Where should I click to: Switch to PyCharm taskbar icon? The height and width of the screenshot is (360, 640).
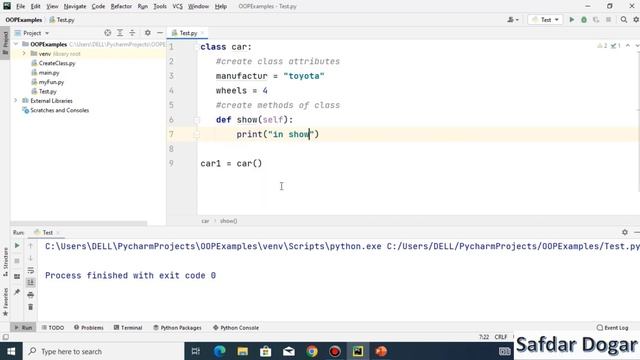click(x=358, y=351)
